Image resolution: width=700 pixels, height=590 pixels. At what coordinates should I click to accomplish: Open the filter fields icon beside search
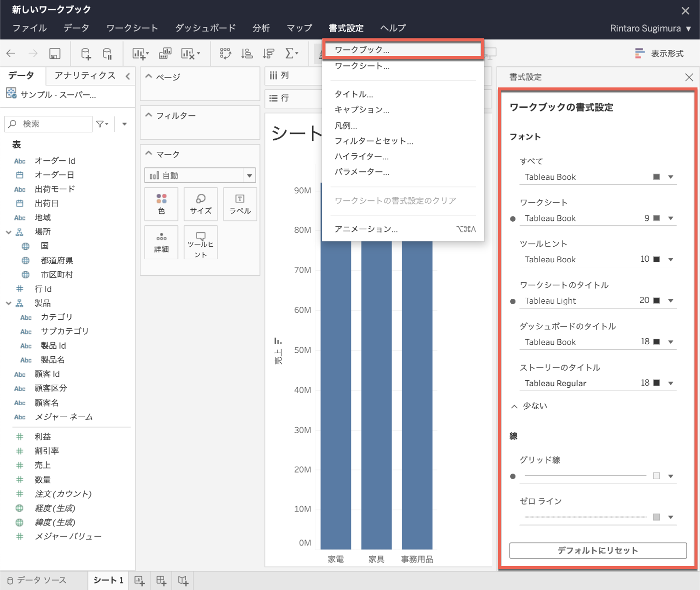(x=102, y=124)
